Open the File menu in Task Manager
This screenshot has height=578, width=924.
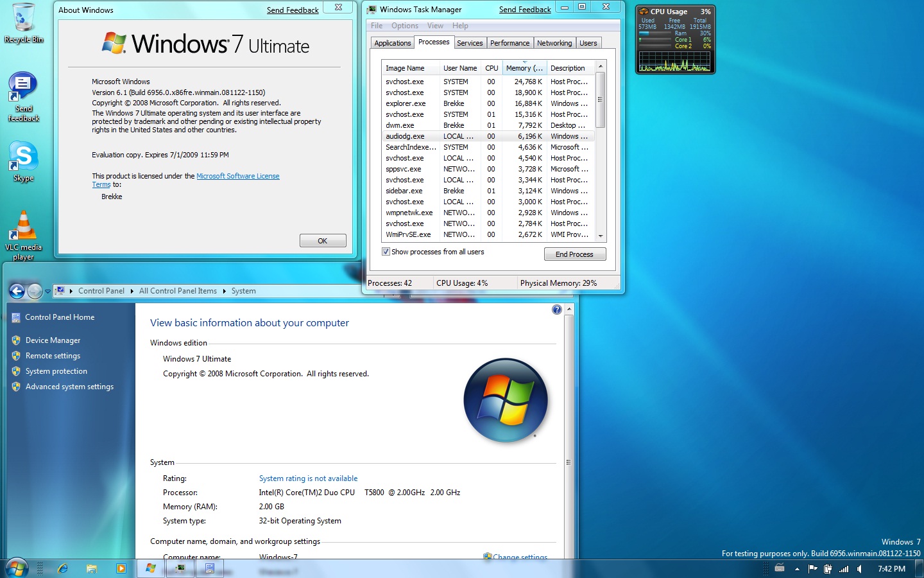click(377, 26)
